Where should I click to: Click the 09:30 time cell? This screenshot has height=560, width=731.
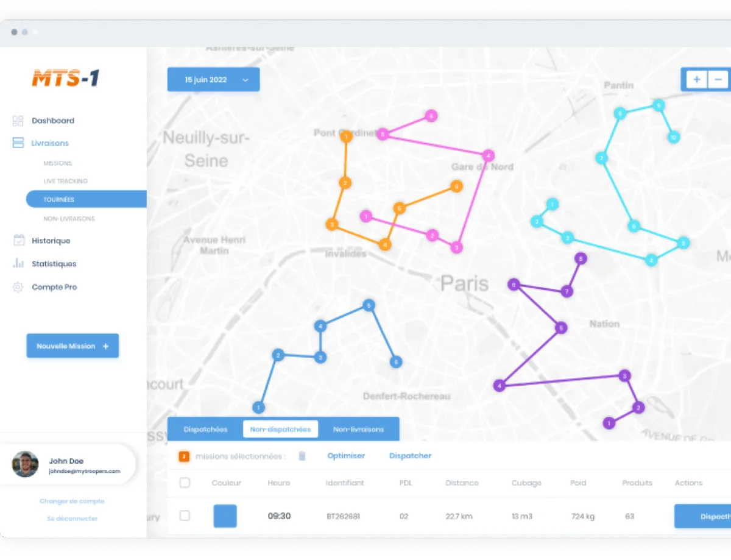279,516
